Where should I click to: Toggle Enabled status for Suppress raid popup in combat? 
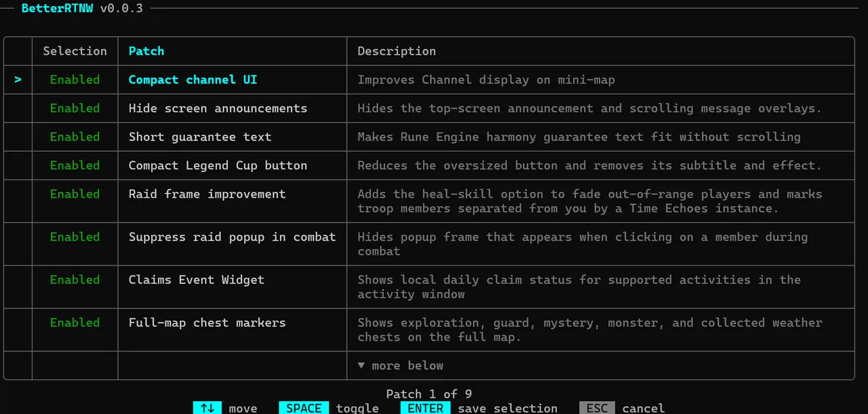75,236
